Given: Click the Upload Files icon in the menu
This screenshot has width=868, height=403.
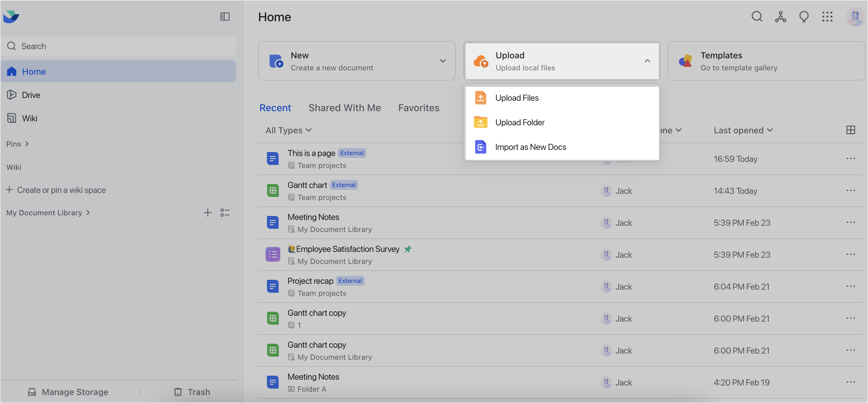Looking at the screenshot, I should 480,98.
